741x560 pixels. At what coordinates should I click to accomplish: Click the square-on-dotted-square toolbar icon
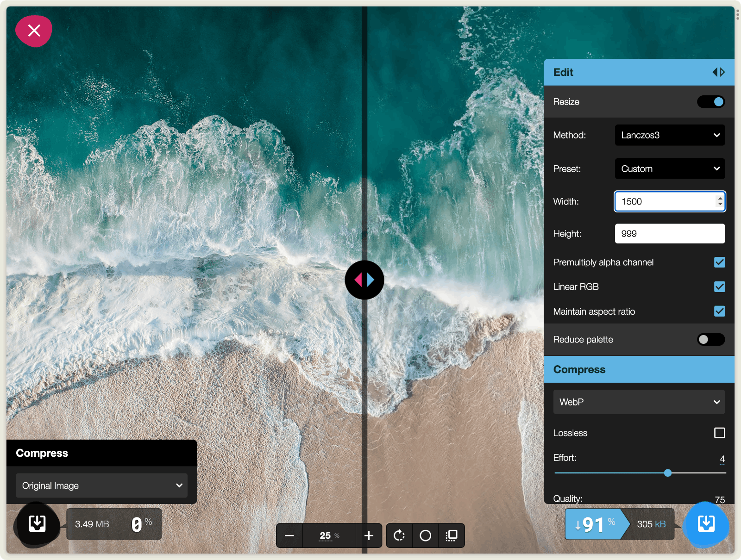pos(452,535)
